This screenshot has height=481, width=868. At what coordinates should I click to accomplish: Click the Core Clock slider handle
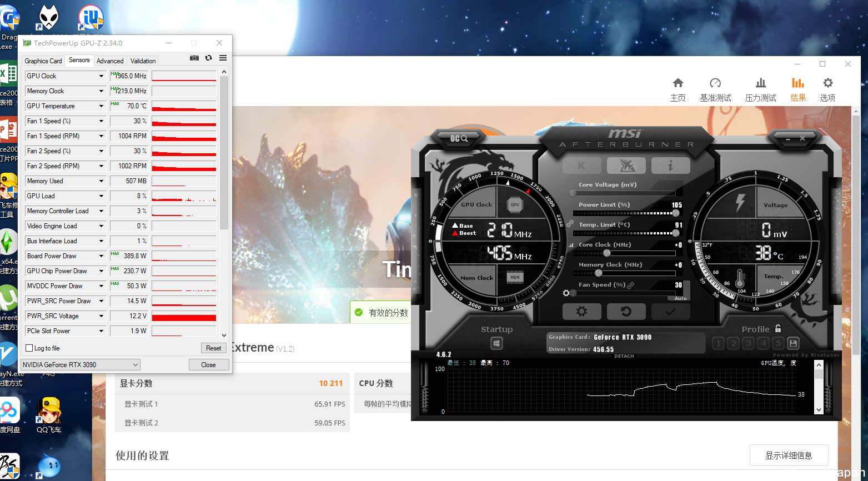click(607, 253)
